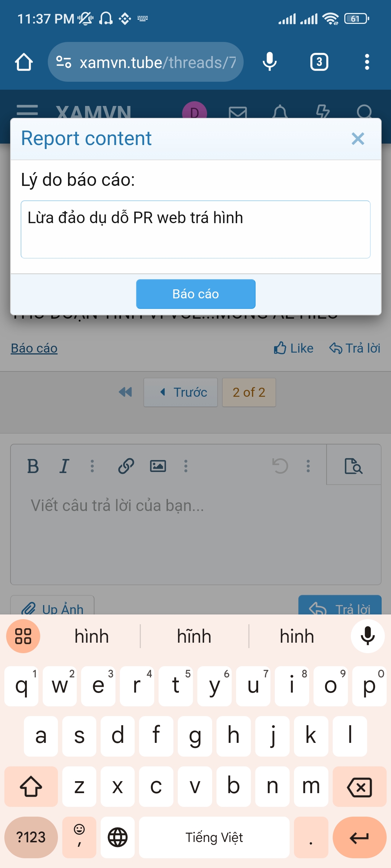Tap the keyboard backspace key

[x=360, y=786]
